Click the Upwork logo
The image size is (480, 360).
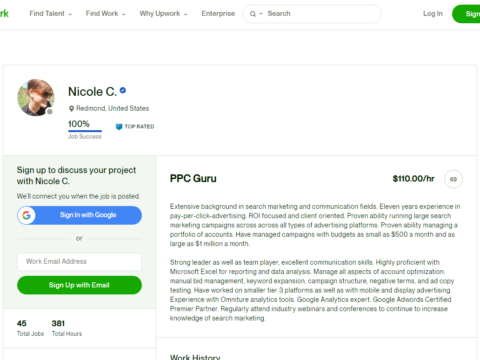click(x=4, y=14)
